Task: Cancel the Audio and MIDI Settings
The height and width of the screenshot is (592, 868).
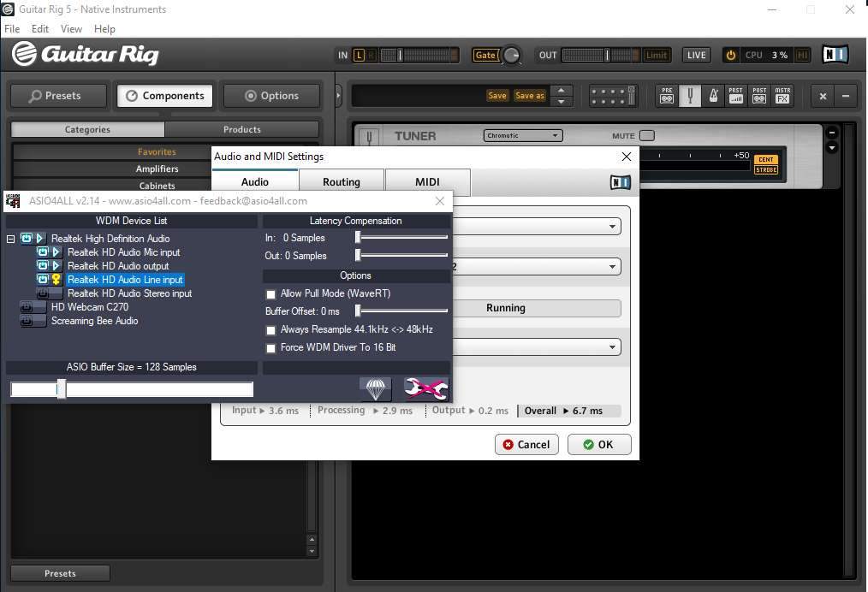Action: 526,445
